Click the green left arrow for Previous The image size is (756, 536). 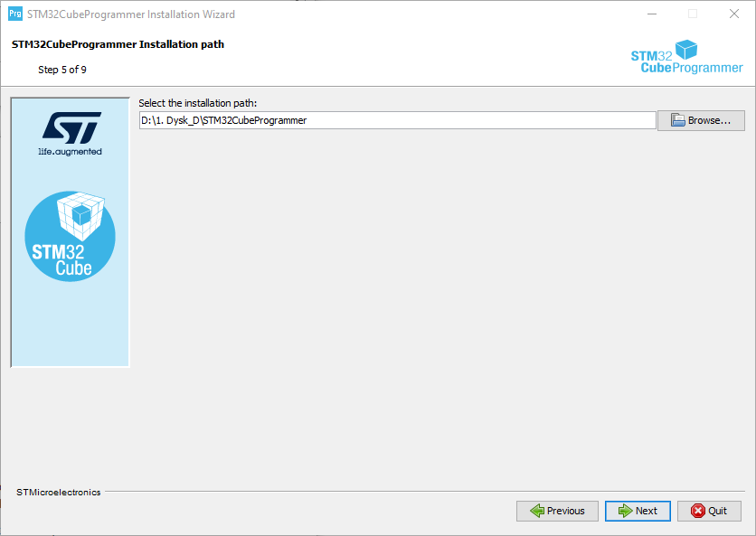(x=536, y=511)
